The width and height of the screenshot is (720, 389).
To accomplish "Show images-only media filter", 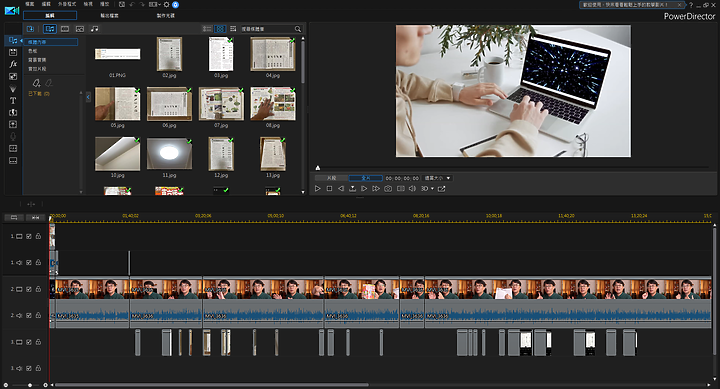I will click(80, 29).
